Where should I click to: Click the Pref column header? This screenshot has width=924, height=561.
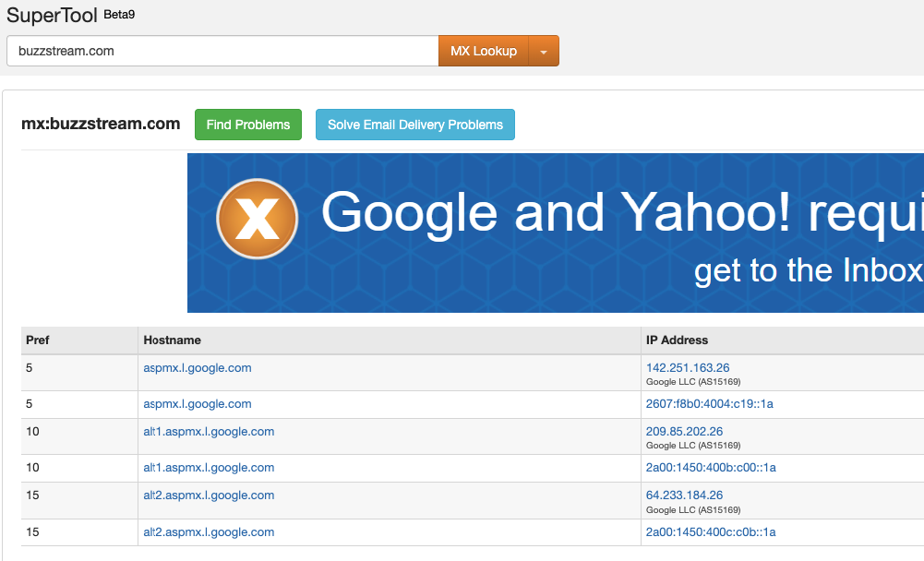pyautogui.click(x=38, y=340)
